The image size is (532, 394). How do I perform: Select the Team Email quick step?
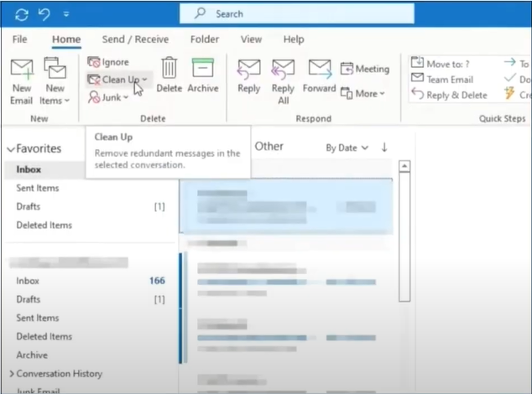(x=442, y=79)
